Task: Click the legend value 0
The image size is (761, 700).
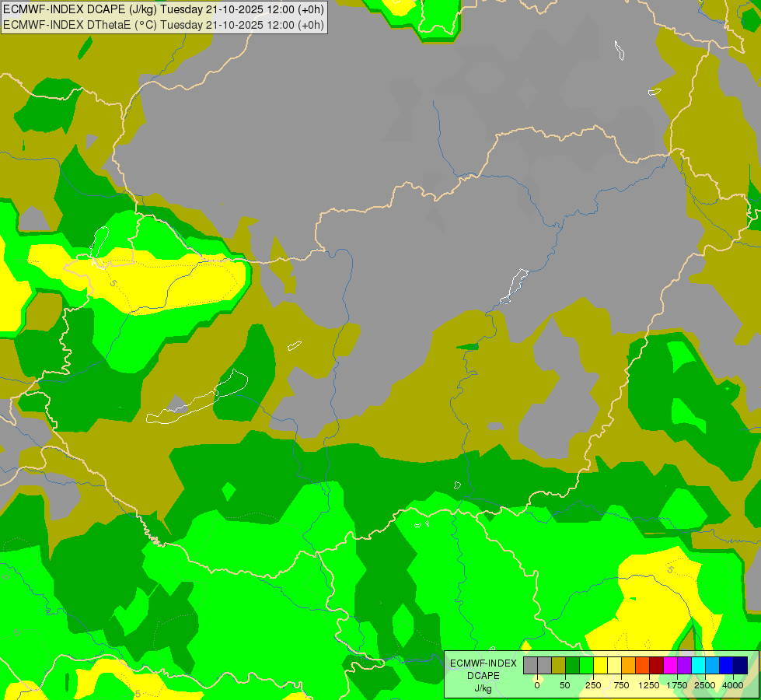Action: (x=537, y=685)
